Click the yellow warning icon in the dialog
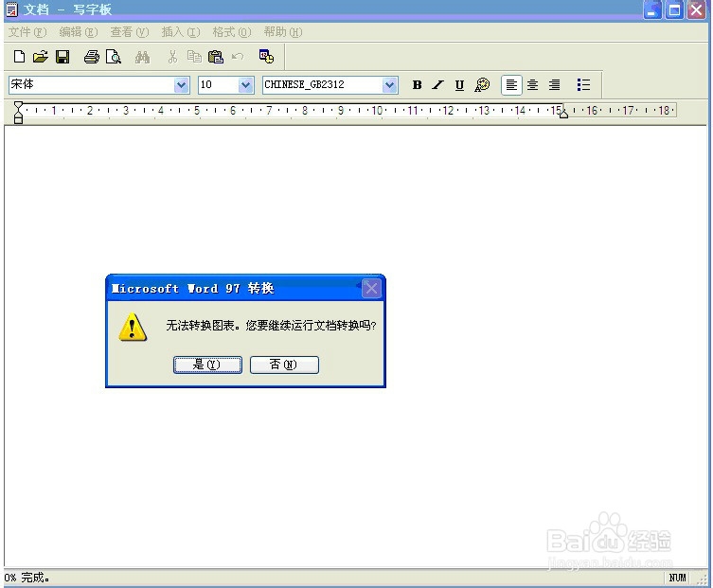Viewport: 713px width, 588px height. [133, 327]
